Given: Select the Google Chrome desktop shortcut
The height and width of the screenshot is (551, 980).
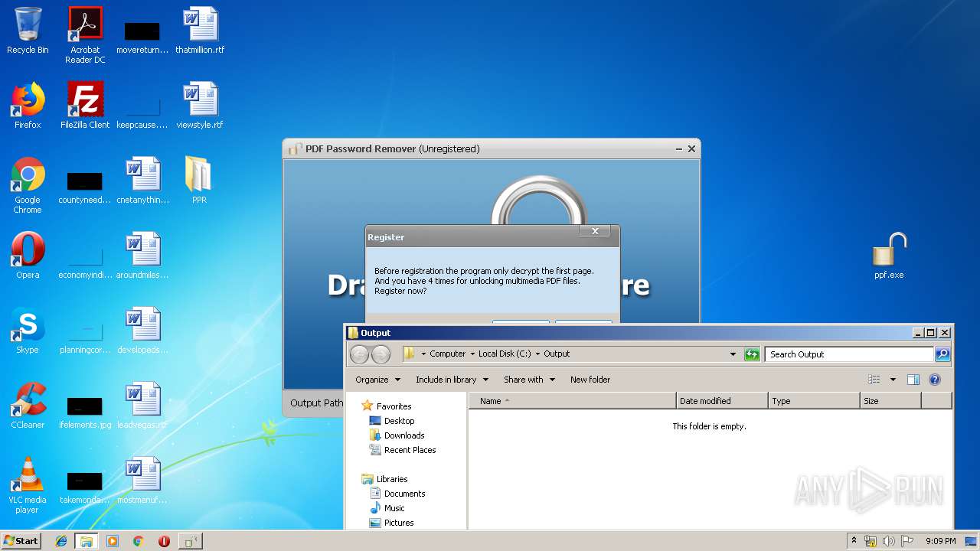Looking at the screenshot, I should coord(28,185).
